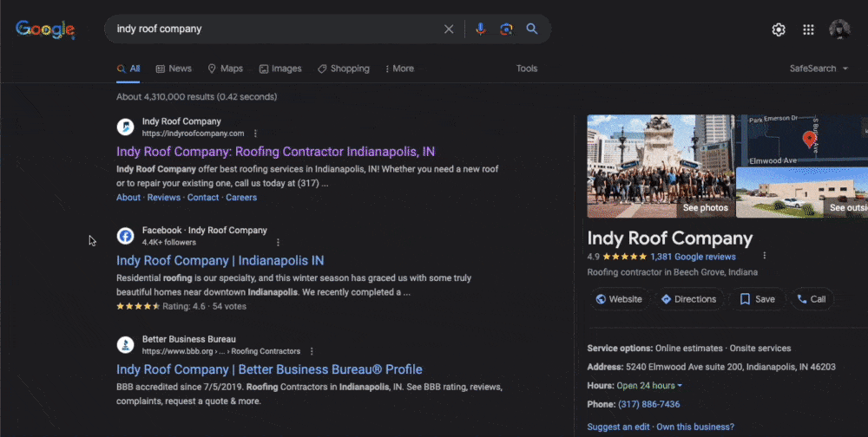Viewport: 868px width, 437px height.
Task: Click the Call button
Action: 812,299
